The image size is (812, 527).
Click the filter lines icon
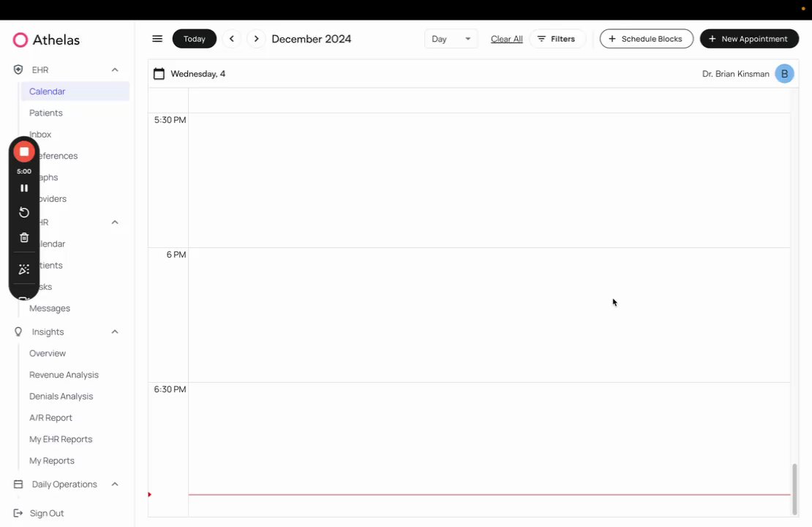541,39
